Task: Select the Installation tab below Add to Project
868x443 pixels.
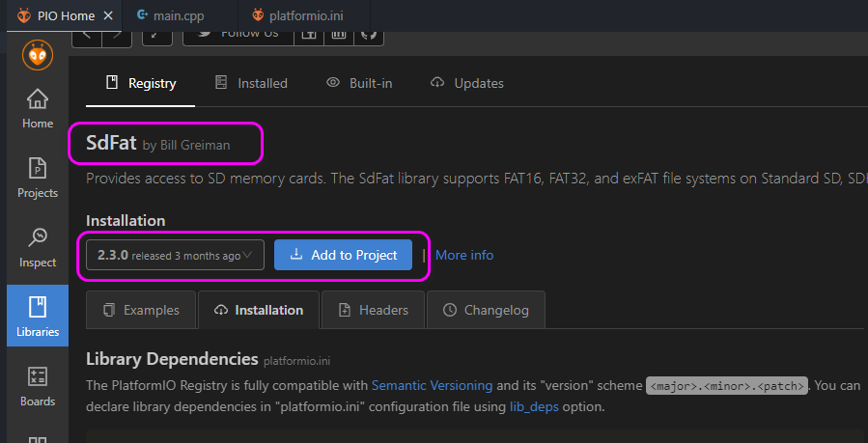Action: point(259,310)
